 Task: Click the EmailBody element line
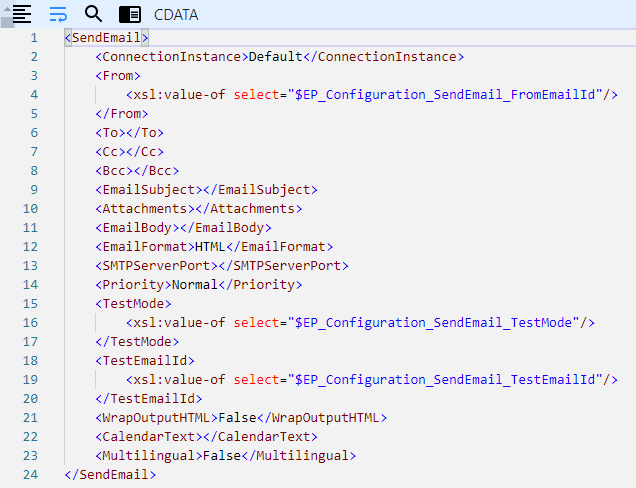183,228
